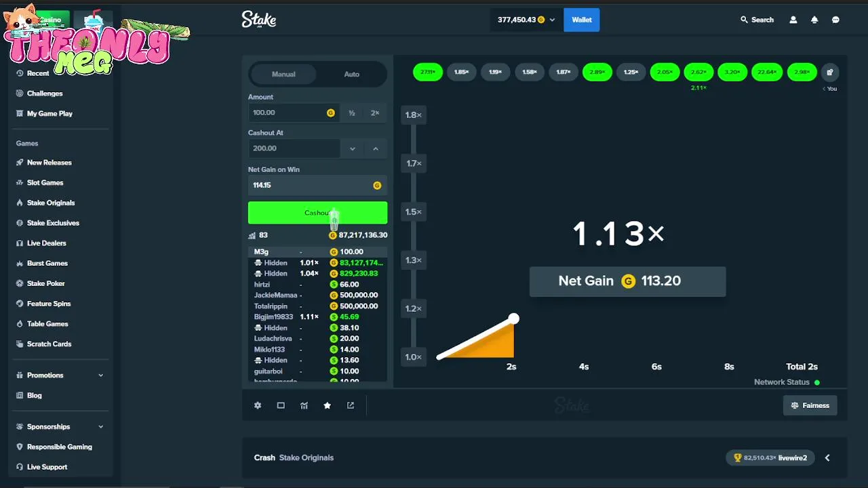Open the livewire2 top win badge
Viewport: 868px width, 488px height.
(770, 458)
